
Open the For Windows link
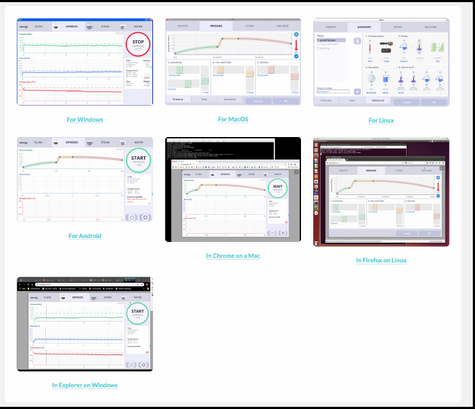point(85,120)
